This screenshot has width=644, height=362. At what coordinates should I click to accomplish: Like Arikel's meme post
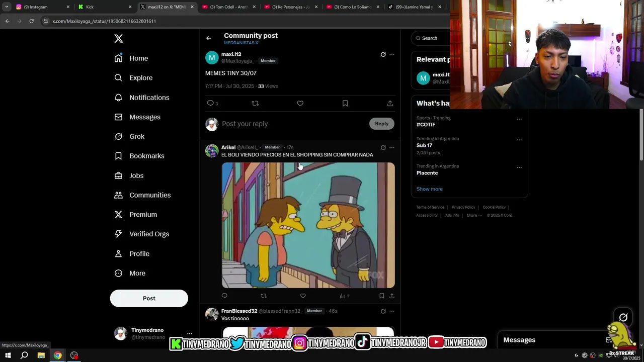pyautogui.click(x=303, y=296)
